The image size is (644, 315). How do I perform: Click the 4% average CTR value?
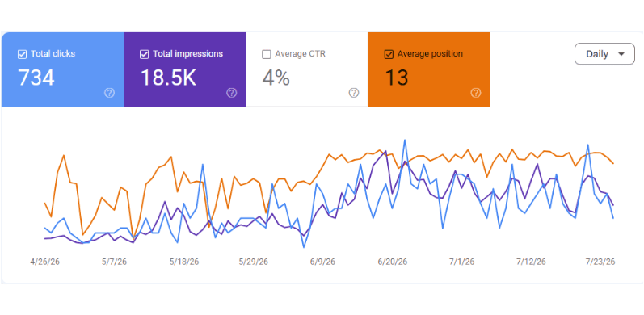pos(276,78)
